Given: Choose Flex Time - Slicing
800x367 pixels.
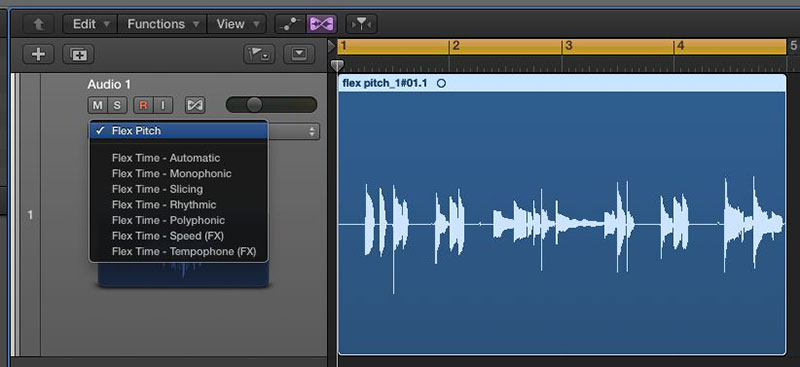Looking at the screenshot, I should (179, 189).
